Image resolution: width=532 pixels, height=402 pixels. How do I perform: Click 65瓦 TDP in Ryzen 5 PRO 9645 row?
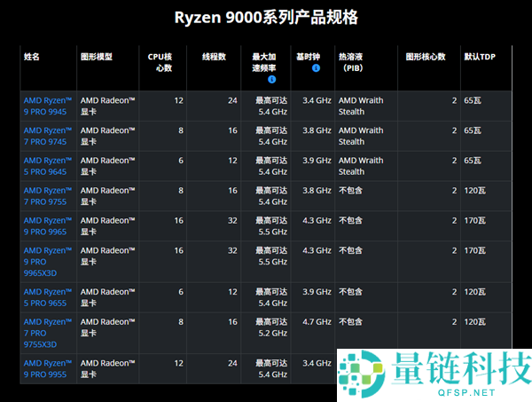coord(473,161)
